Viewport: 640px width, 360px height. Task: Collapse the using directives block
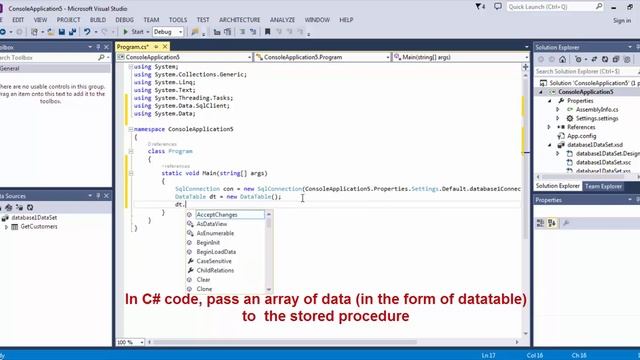131,67
